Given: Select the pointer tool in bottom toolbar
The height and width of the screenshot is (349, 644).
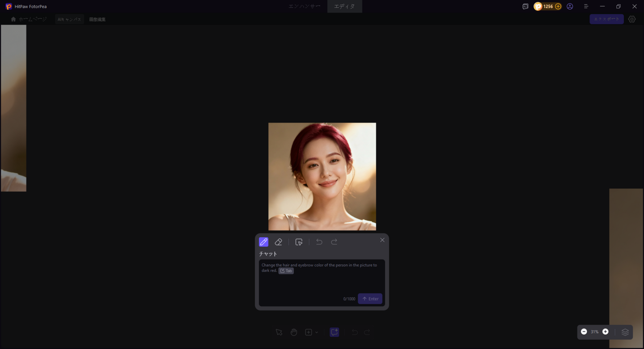Looking at the screenshot, I should tap(279, 332).
